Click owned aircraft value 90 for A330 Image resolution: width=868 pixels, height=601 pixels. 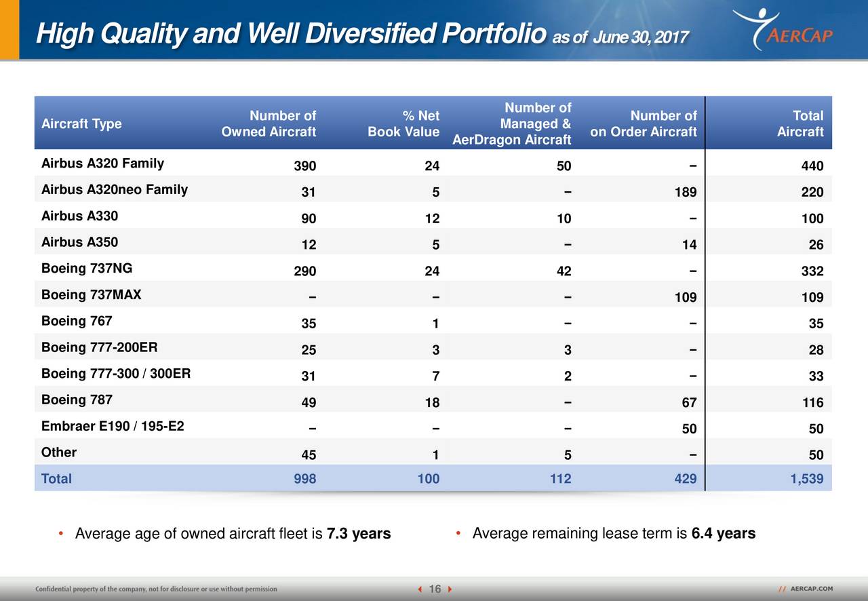pyautogui.click(x=309, y=219)
